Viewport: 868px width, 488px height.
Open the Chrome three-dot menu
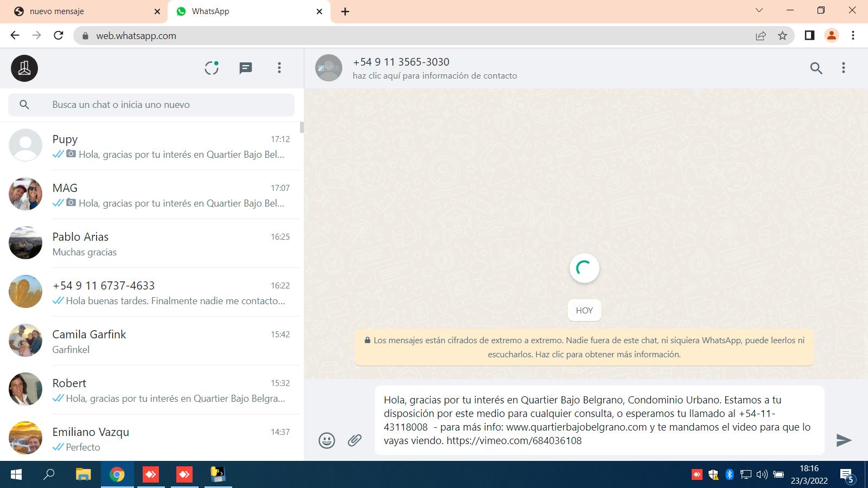853,35
